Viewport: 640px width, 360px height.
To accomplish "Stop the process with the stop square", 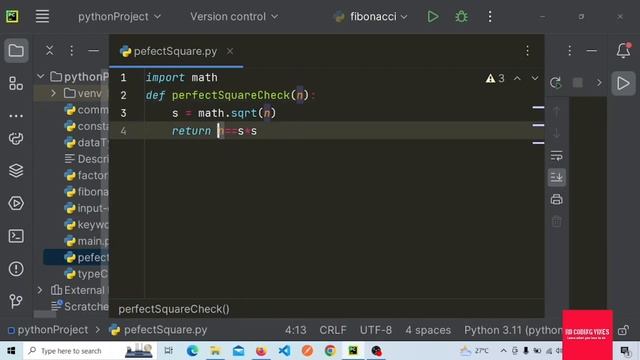I will 578,83.
